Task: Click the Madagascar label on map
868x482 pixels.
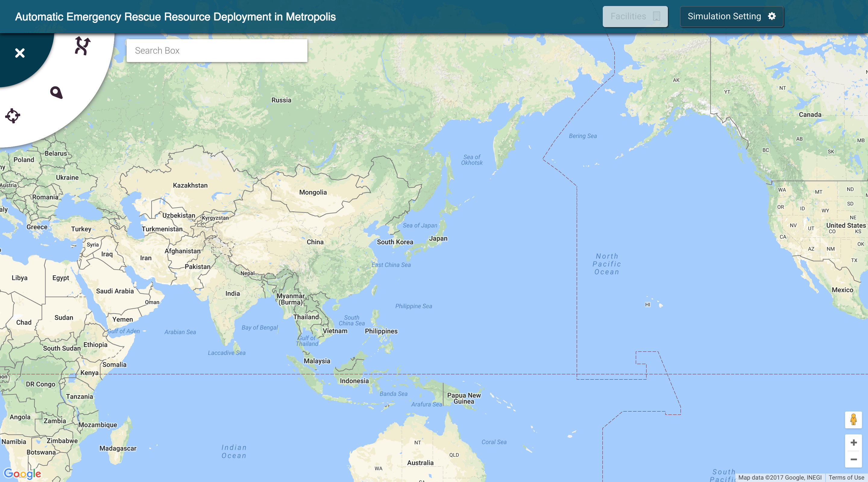Action: [x=118, y=448]
